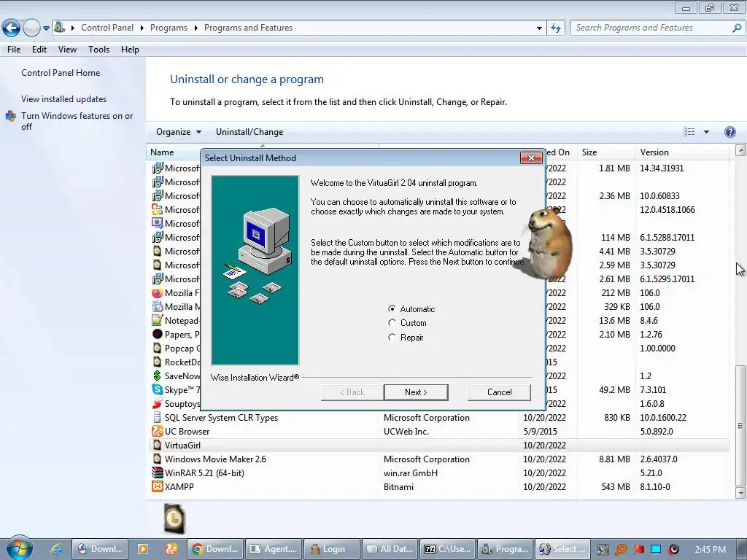Select the Souptoys icon in list
This screenshot has height=560, width=747.
pyautogui.click(x=158, y=403)
